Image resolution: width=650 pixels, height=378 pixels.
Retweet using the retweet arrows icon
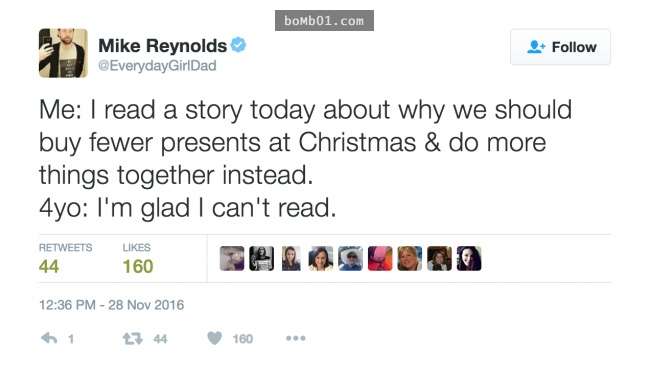tap(133, 339)
